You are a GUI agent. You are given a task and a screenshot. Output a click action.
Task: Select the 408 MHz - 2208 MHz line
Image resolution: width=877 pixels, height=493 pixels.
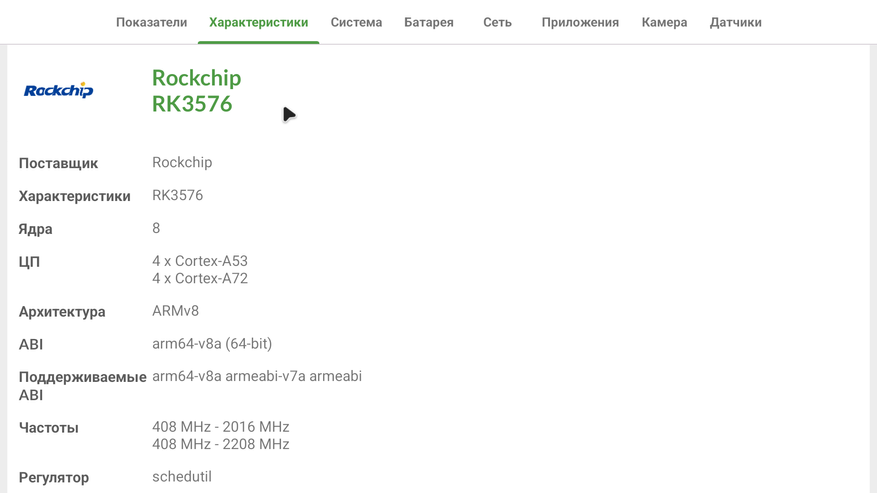(x=220, y=444)
